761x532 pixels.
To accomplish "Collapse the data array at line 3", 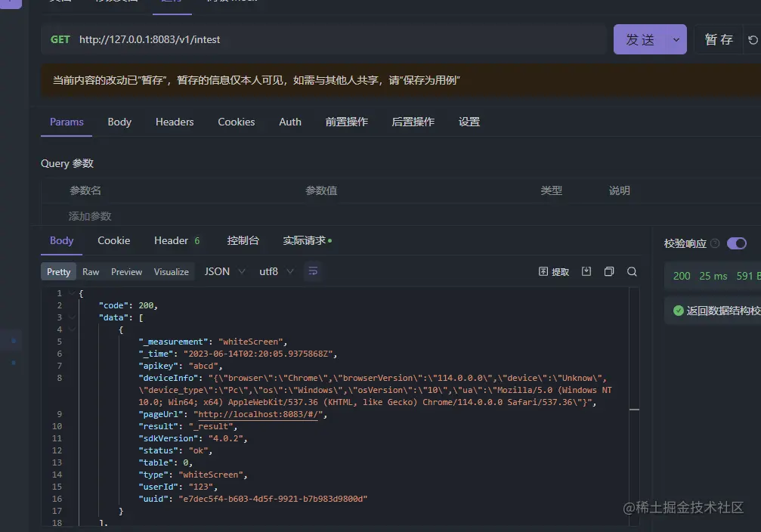I will pyautogui.click(x=72, y=317).
